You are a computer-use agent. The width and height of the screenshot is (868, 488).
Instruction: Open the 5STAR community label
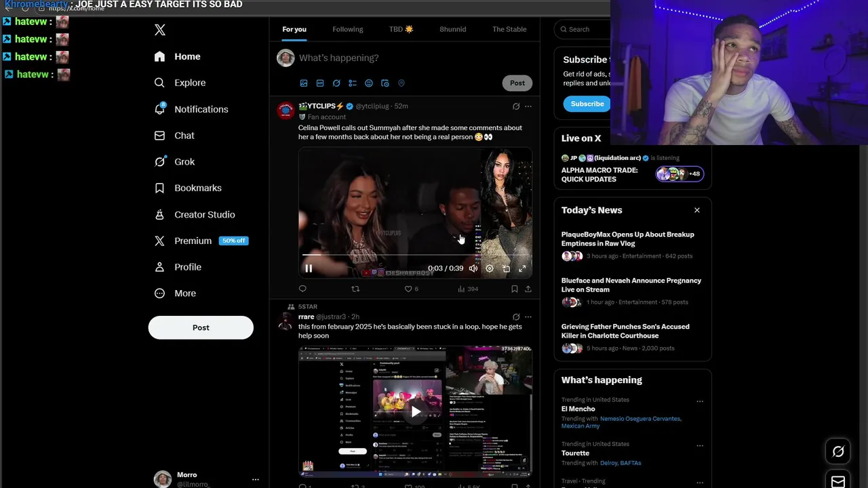[308, 306]
